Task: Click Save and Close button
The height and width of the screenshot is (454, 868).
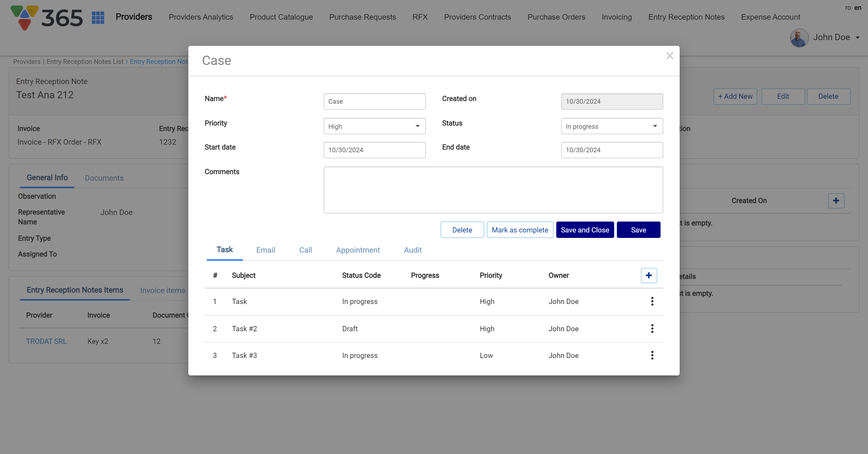Action: [x=585, y=230]
